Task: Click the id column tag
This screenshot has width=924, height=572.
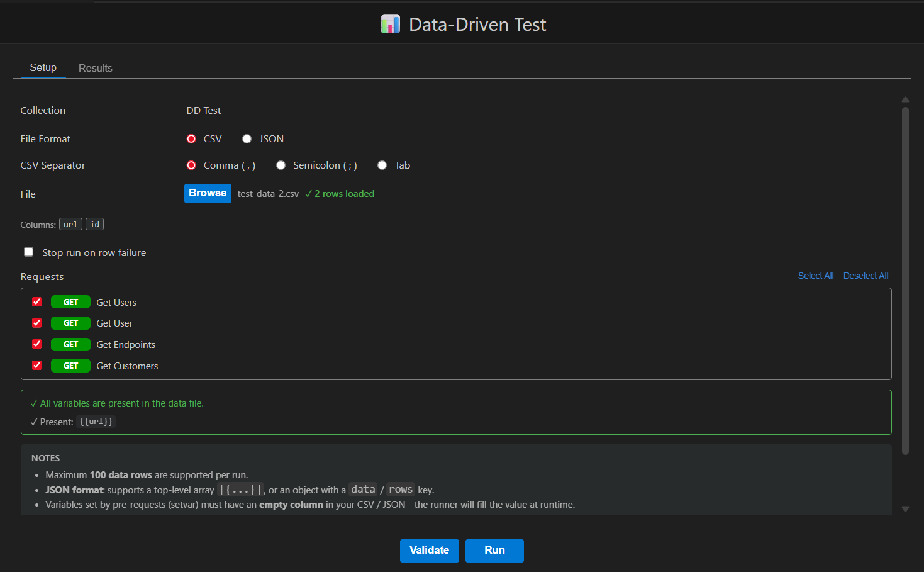Action: tap(94, 224)
